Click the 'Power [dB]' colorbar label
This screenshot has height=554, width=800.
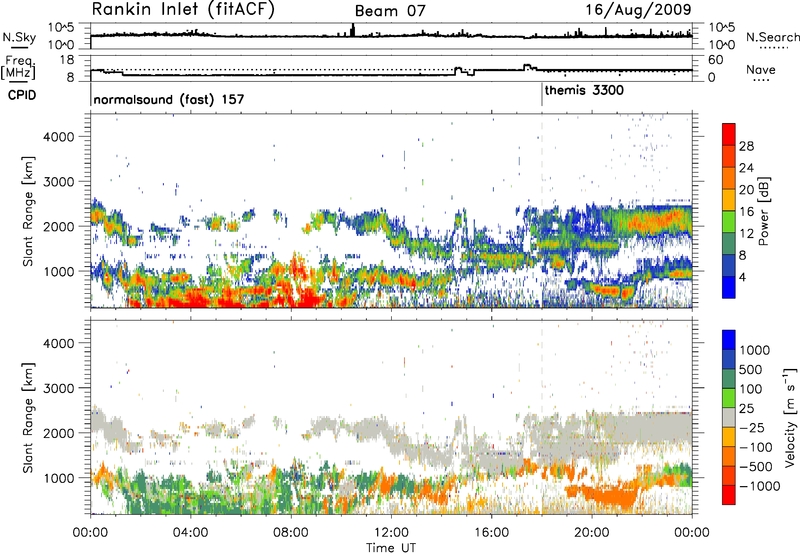pyautogui.click(x=763, y=211)
